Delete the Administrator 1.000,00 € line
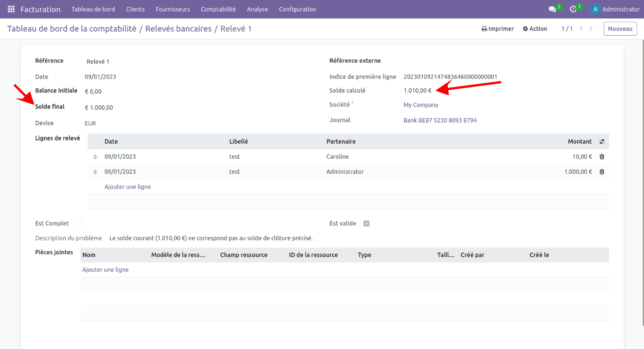This screenshot has height=349, width=644. point(602,172)
